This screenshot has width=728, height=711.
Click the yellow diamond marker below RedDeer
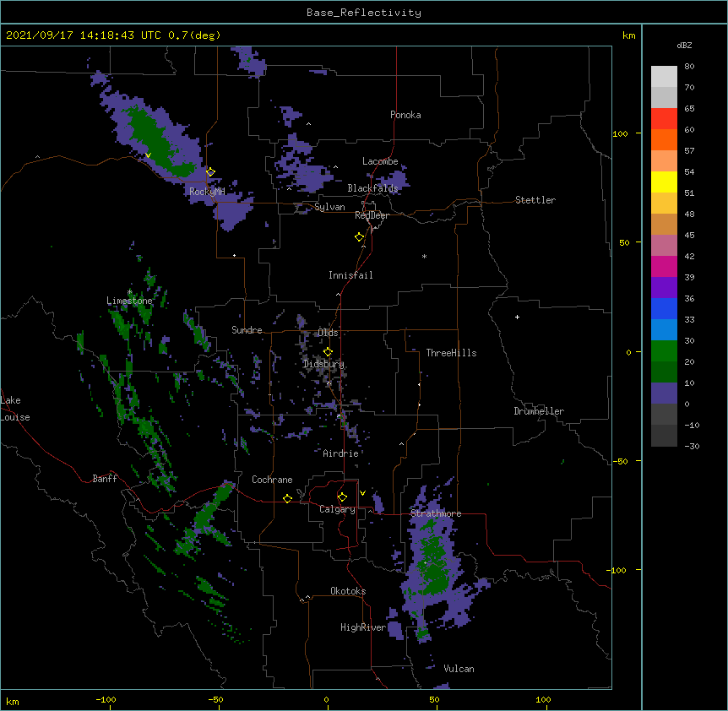click(x=359, y=237)
